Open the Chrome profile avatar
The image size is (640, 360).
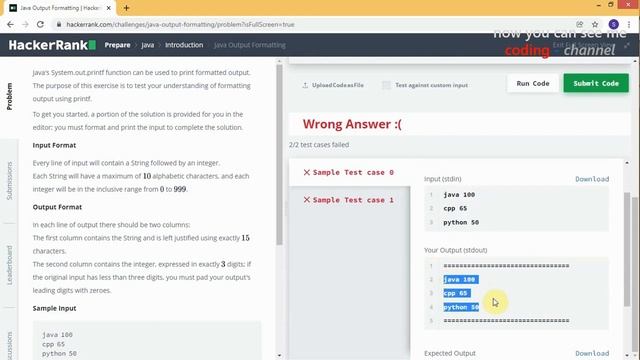[x=613, y=24]
